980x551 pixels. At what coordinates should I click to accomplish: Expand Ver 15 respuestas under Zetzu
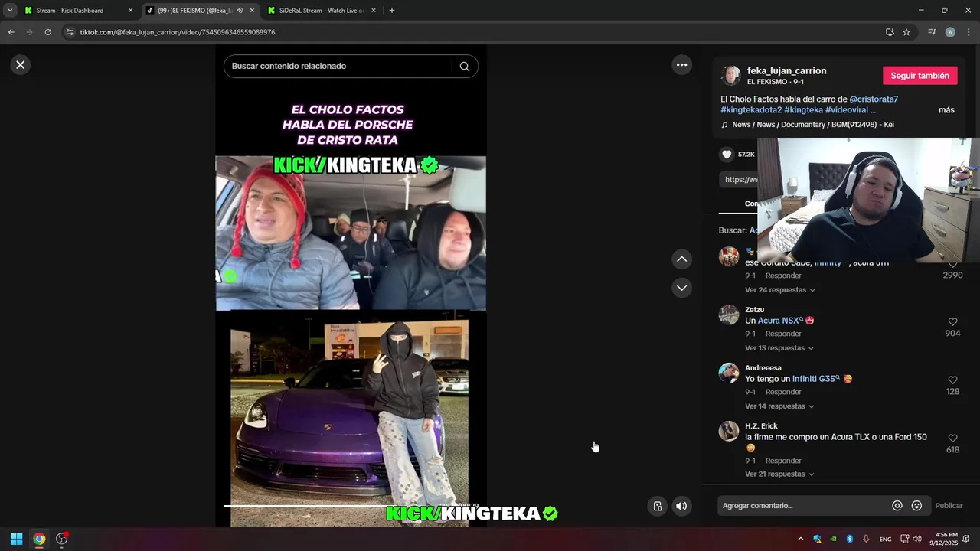pos(779,348)
